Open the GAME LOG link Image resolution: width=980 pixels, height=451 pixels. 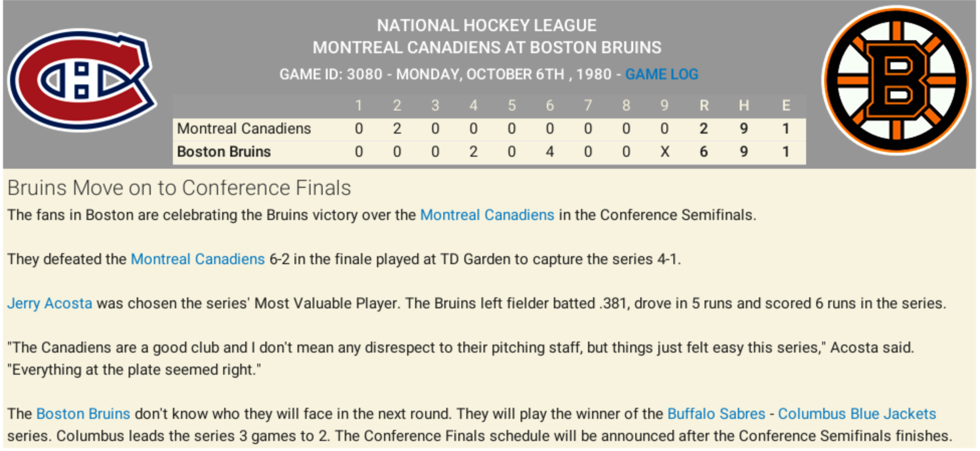661,74
